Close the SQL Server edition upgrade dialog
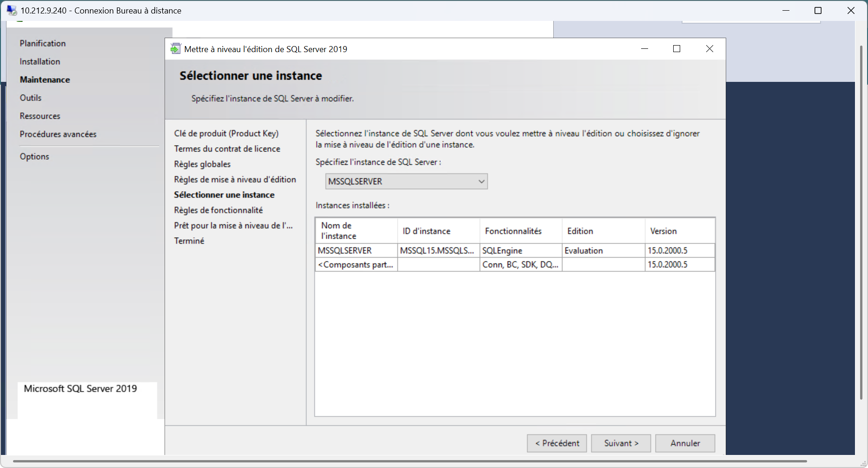 [709, 49]
